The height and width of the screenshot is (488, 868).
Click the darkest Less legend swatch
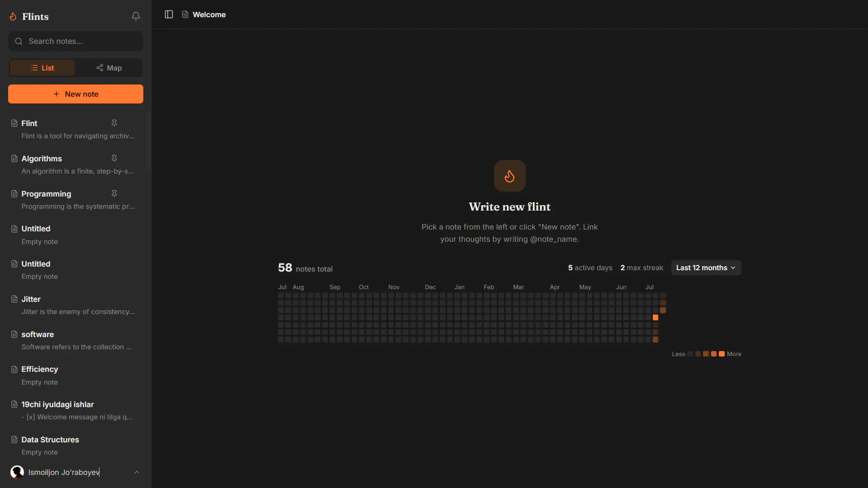click(x=690, y=354)
